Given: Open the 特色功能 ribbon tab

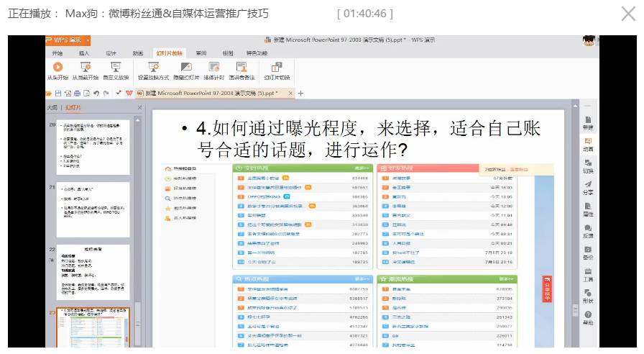Looking at the screenshot, I should pyautogui.click(x=257, y=53).
